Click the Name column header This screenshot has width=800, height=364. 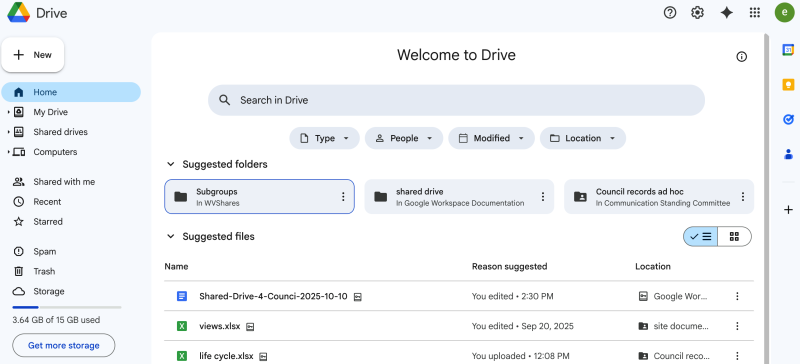tap(176, 266)
